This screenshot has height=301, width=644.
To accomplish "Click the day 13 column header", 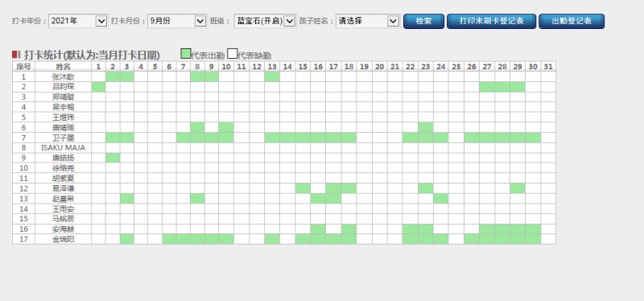I will (272, 67).
